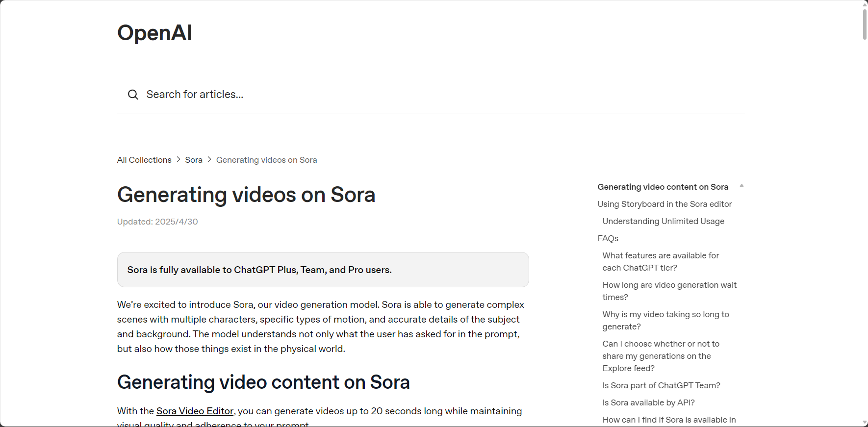Click the Generating video content on Sora heading
This screenshot has width=868, height=427.
[x=263, y=382]
